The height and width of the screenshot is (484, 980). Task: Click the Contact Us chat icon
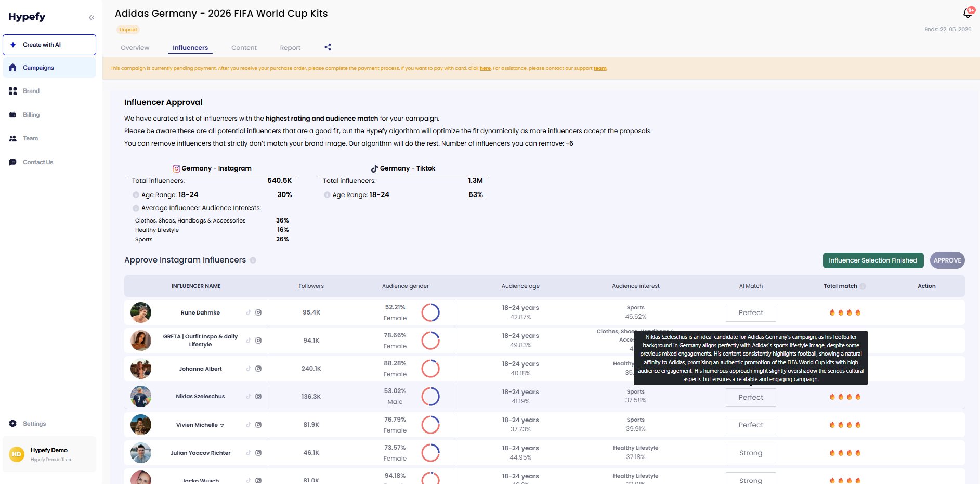pos(13,162)
